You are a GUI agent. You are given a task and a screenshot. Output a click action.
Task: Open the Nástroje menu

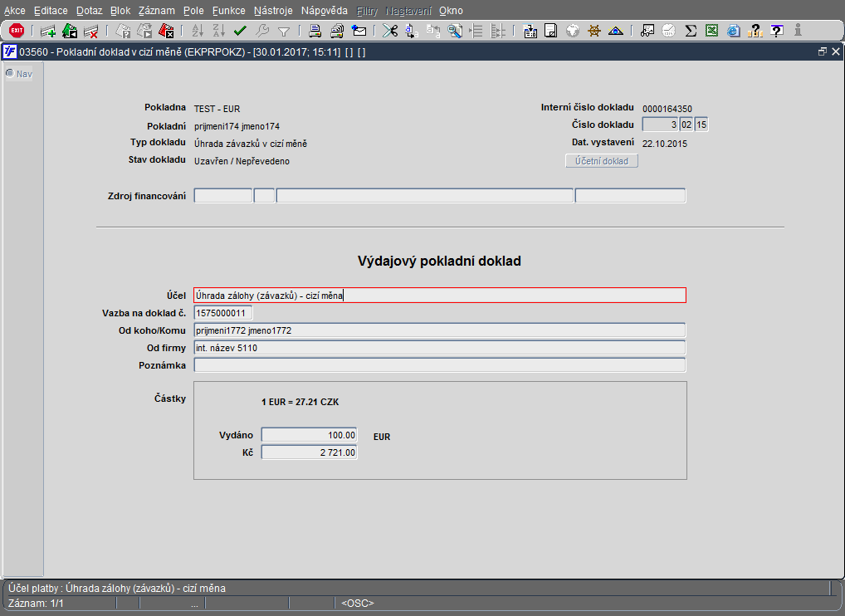coord(273,11)
